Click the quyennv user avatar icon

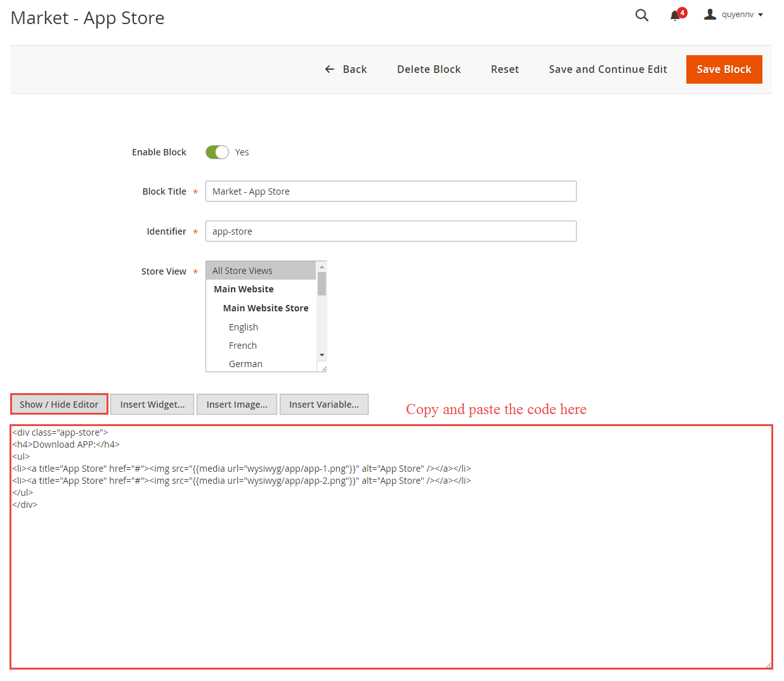click(x=710, y=15)
